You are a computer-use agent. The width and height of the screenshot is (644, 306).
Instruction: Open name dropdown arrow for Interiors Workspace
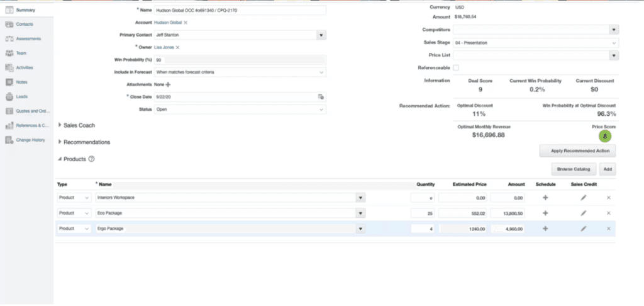[360, 198]
